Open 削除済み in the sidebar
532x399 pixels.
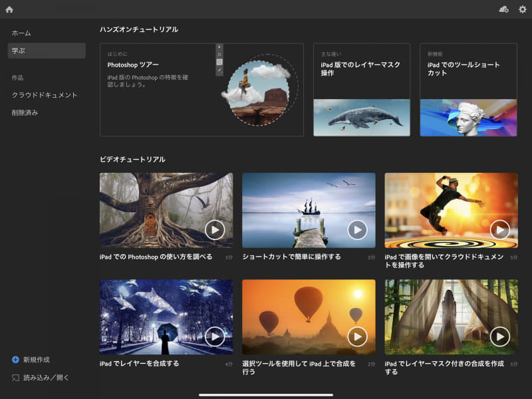25,112
